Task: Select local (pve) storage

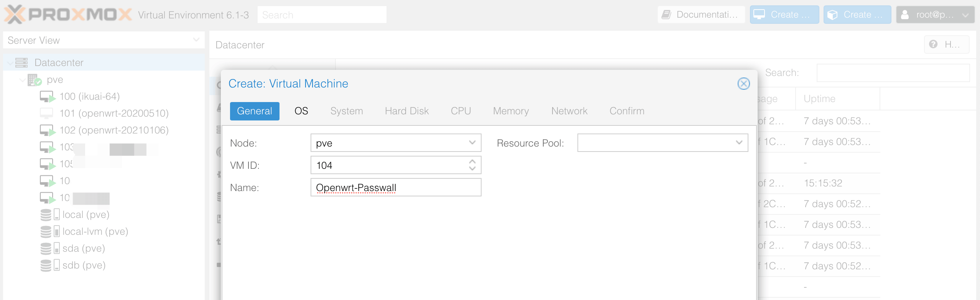Action: (86, 214)
